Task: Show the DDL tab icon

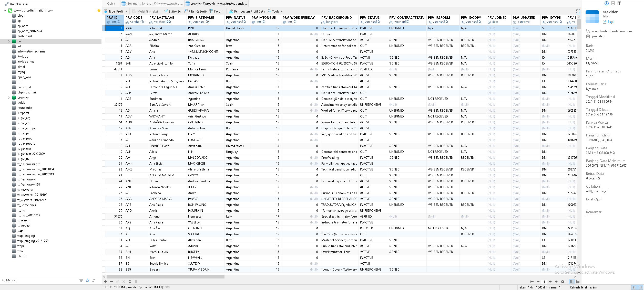Action: [613, 3]
